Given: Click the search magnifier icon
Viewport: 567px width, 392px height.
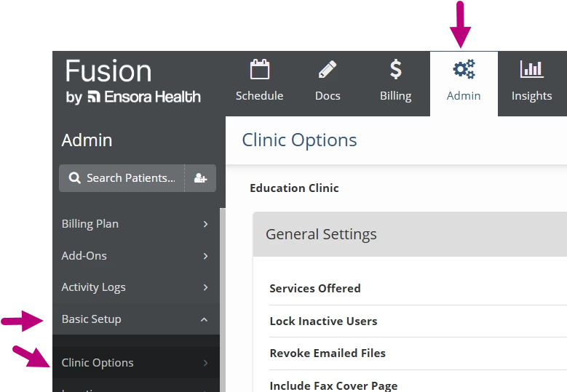Looking at the screenshot, I should pyautogui.click(x=74, y=177).
